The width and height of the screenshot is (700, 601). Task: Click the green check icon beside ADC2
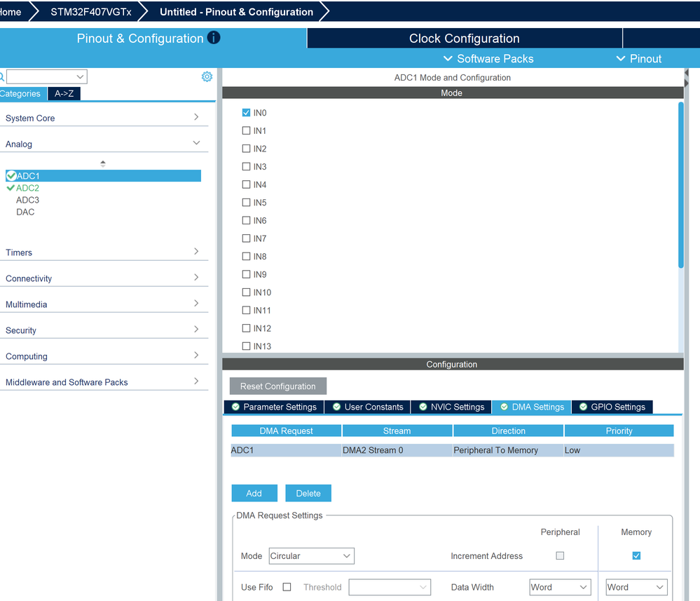tap(11, 188)
